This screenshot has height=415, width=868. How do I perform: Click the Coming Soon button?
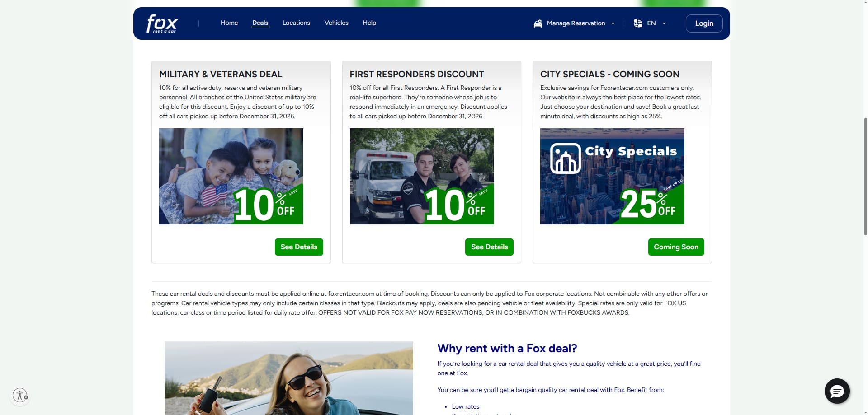tap(676, 247)
